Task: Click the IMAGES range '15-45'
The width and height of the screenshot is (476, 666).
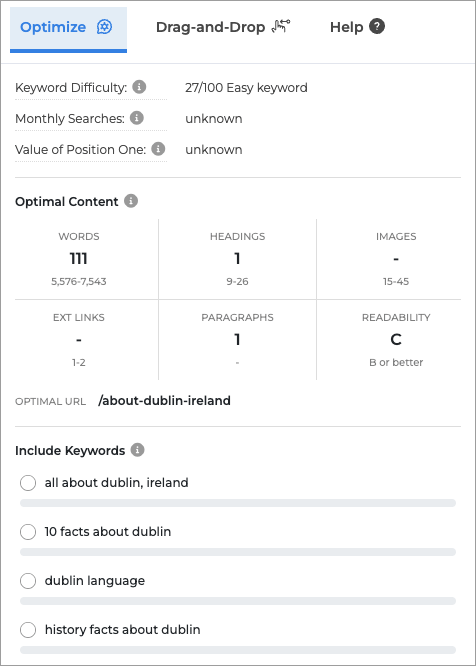Action: tap(396, 282)
